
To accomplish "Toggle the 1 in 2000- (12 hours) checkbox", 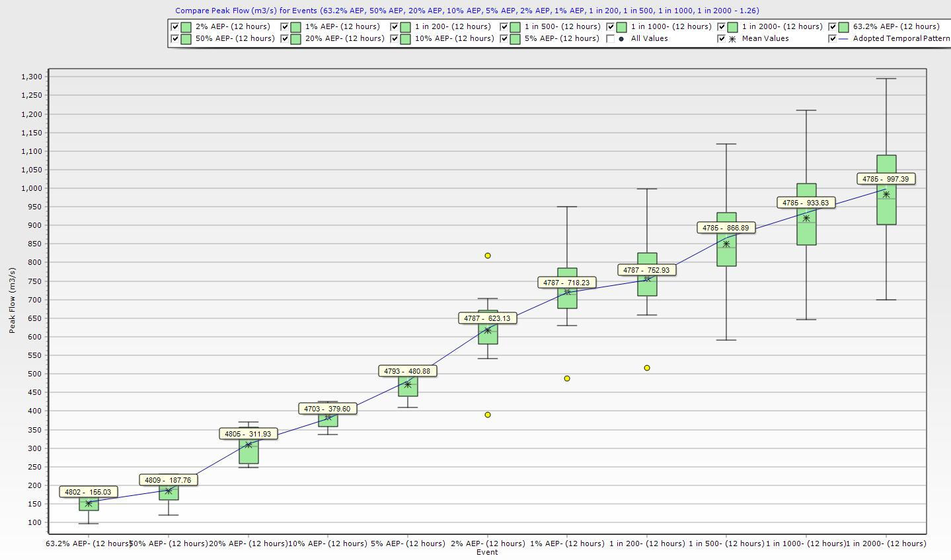I will pos(722,27).
